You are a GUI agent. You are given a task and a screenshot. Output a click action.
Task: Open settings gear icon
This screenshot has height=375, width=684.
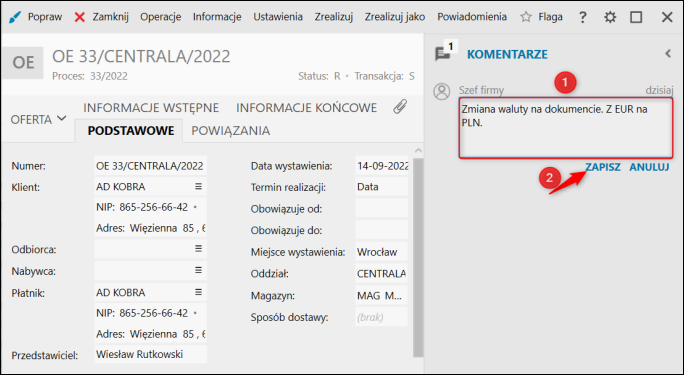610,17
